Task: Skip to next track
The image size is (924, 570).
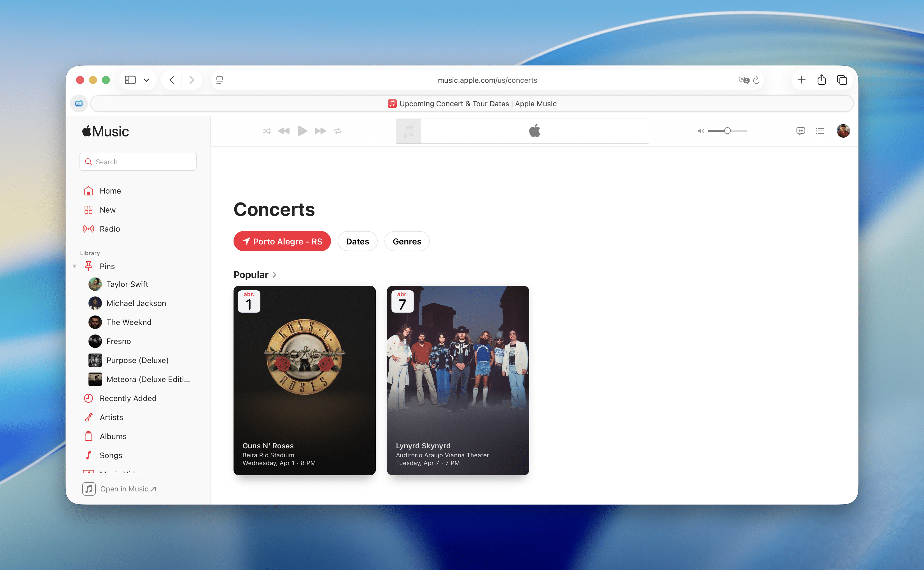Action: pos(320,131)
